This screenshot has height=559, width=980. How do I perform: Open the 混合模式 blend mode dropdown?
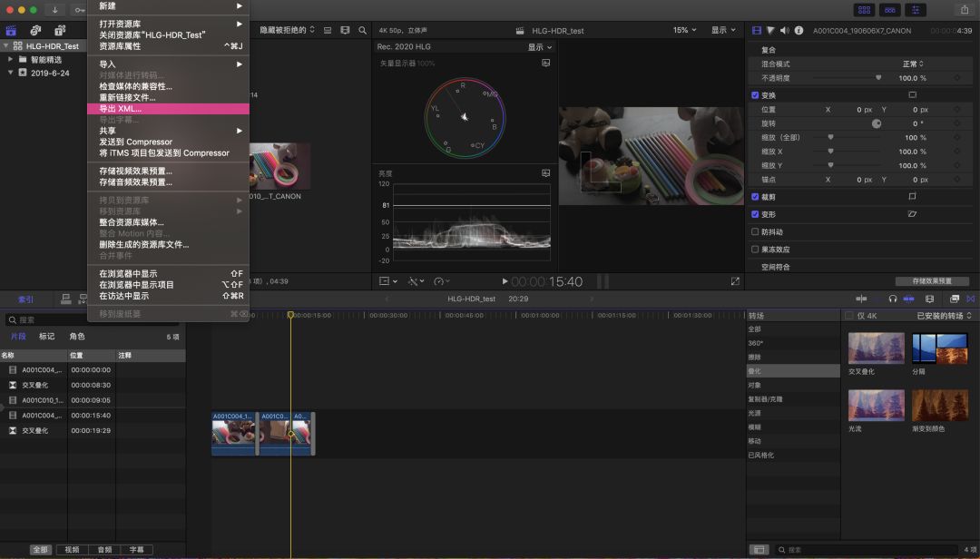pyautogui.click(x=912, y=64)
